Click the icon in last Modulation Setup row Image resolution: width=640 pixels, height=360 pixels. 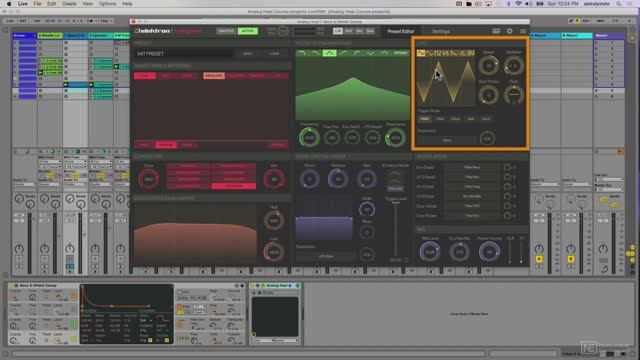click(507, 216)
